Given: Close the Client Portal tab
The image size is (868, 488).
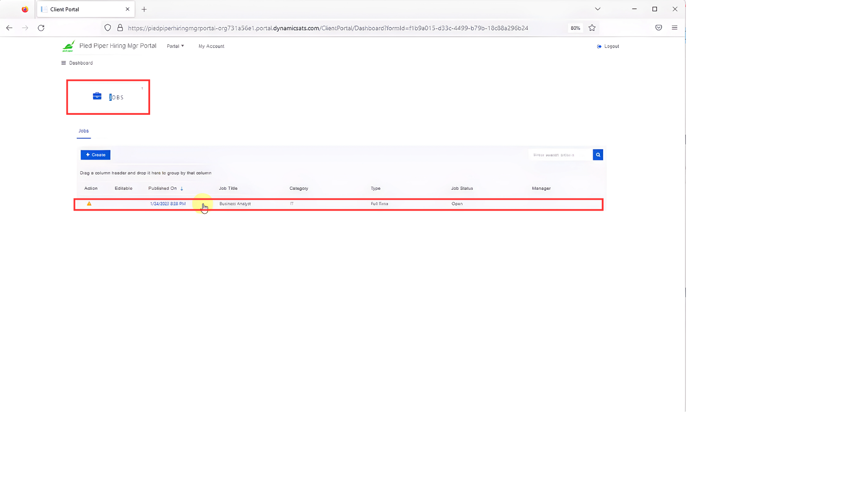Looking at the screenshot, I should [x=127, y=9].
